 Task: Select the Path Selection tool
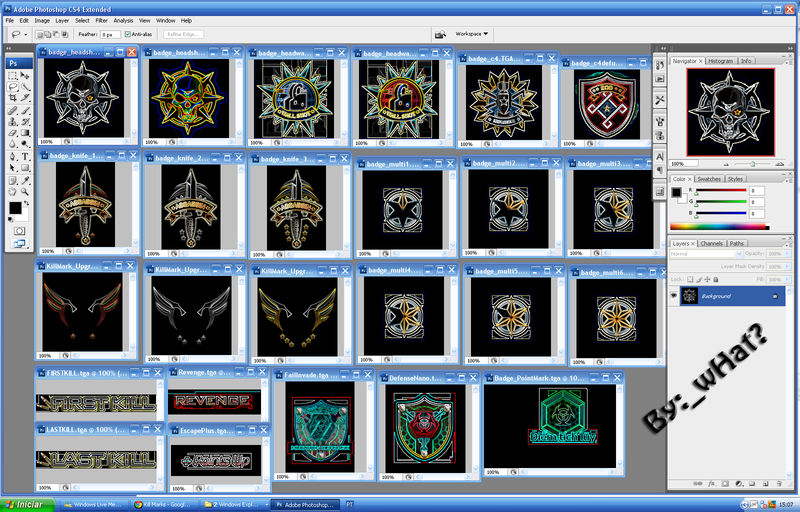coord(13,168)
